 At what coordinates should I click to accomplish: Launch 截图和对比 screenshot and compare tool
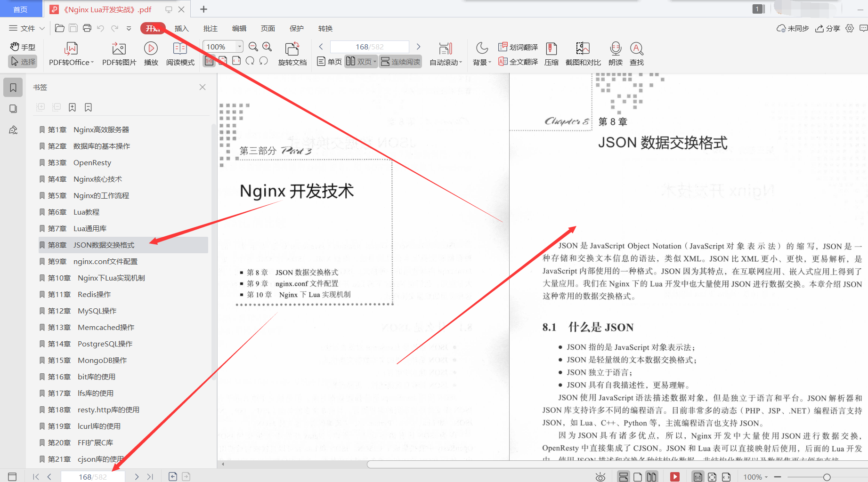tap(582, 53)
